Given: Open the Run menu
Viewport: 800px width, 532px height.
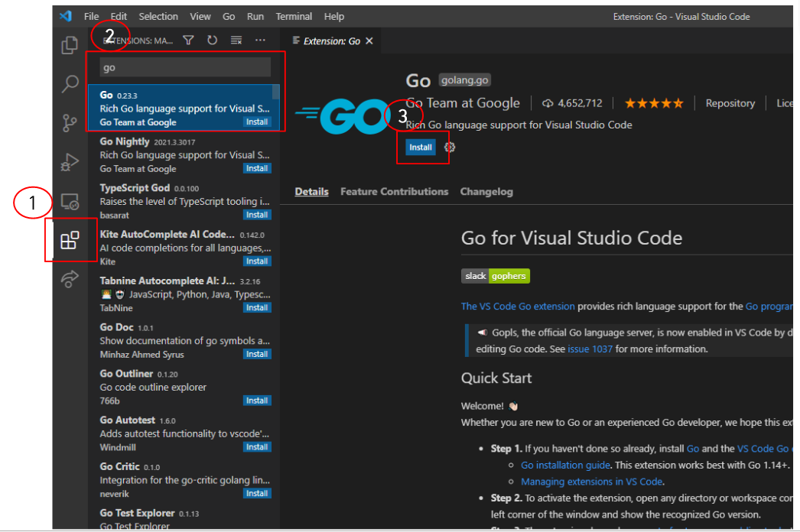Looking at the screenshot, I should click(x=255, y=16).
